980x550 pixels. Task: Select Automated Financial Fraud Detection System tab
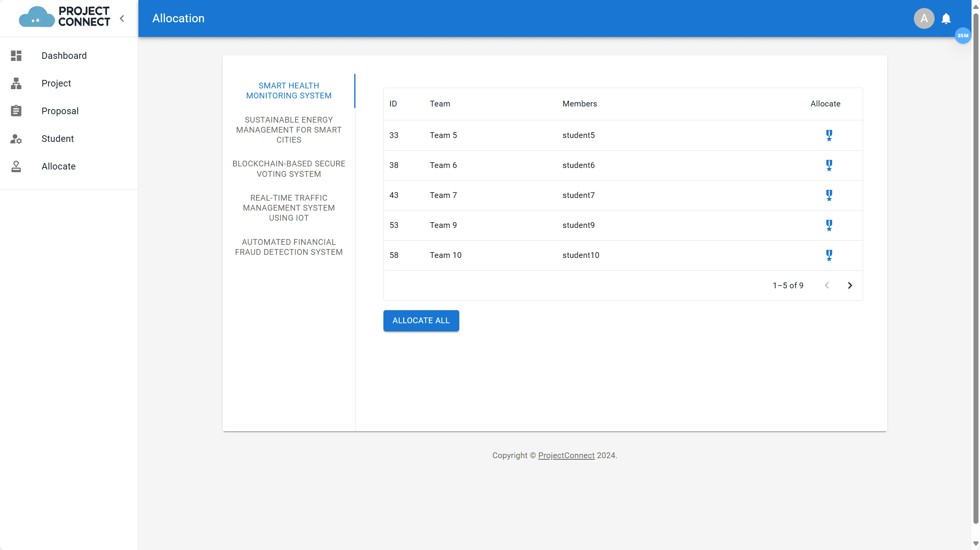pyautogui.click(x=288, y=247)
